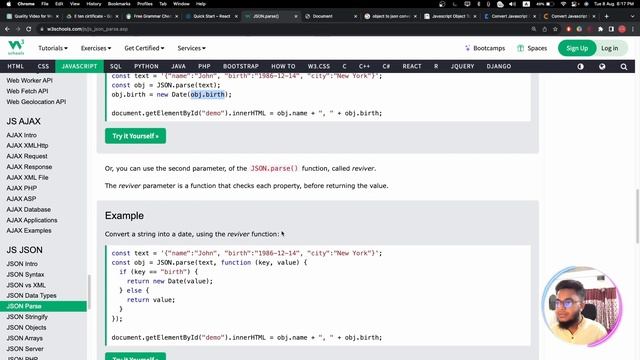Screen dimensions: 640x360
Task: Click the JSON.parse() red code text
Action: [x=274, y=168]
